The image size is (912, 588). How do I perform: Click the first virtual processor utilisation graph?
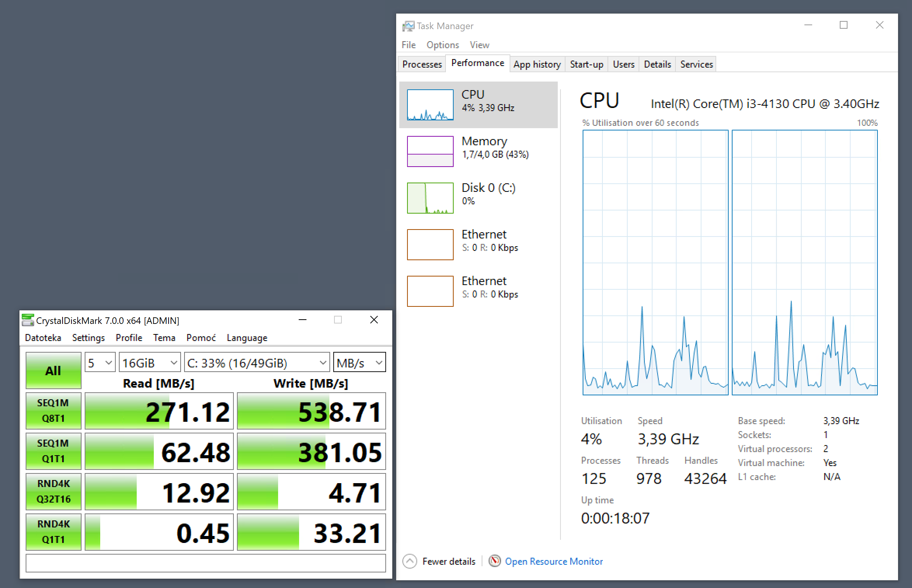[656, 263]
